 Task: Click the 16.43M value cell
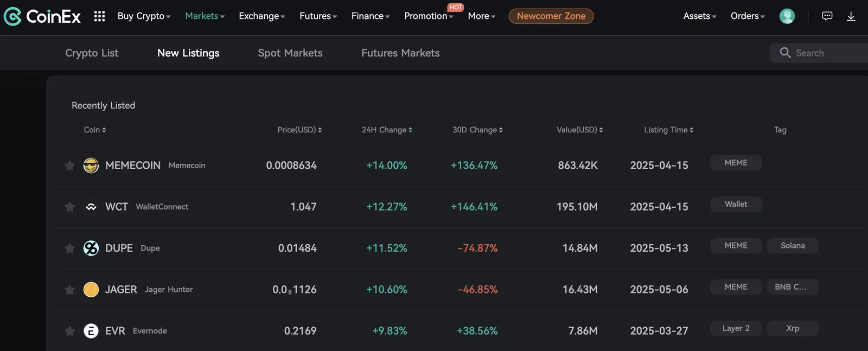tap(580, 289)
